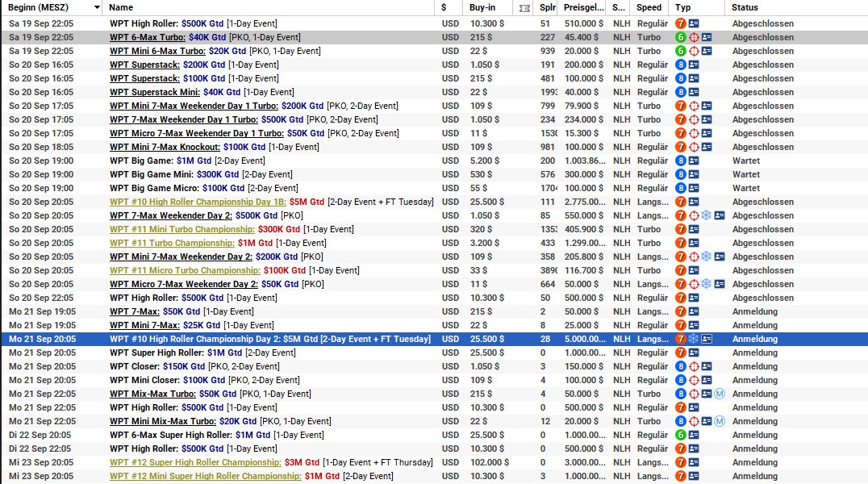Open WPT #10 High Roller Championship Day 1B link

[198, 202]
